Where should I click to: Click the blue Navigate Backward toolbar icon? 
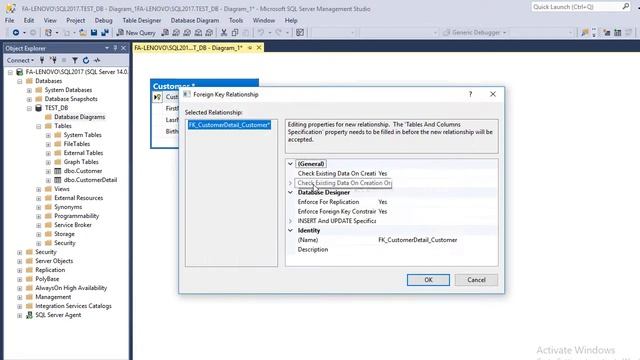tap(16, 33)
